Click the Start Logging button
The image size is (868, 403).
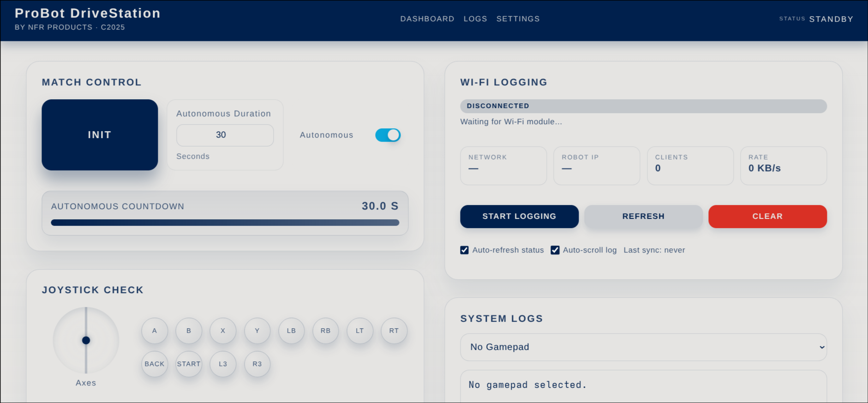click(x=519, y=217)
